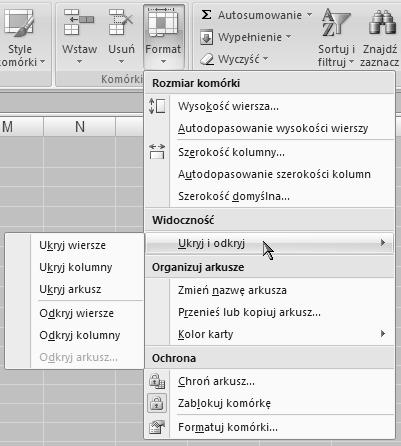
Task: Select the column M header
Action: point(21,127)
